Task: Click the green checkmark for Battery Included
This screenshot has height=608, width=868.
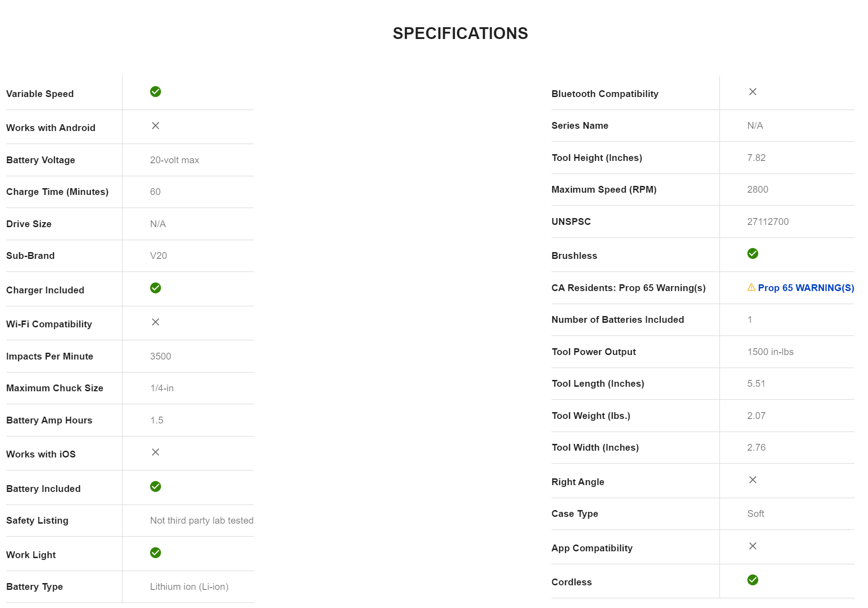Action: point(156,486)
